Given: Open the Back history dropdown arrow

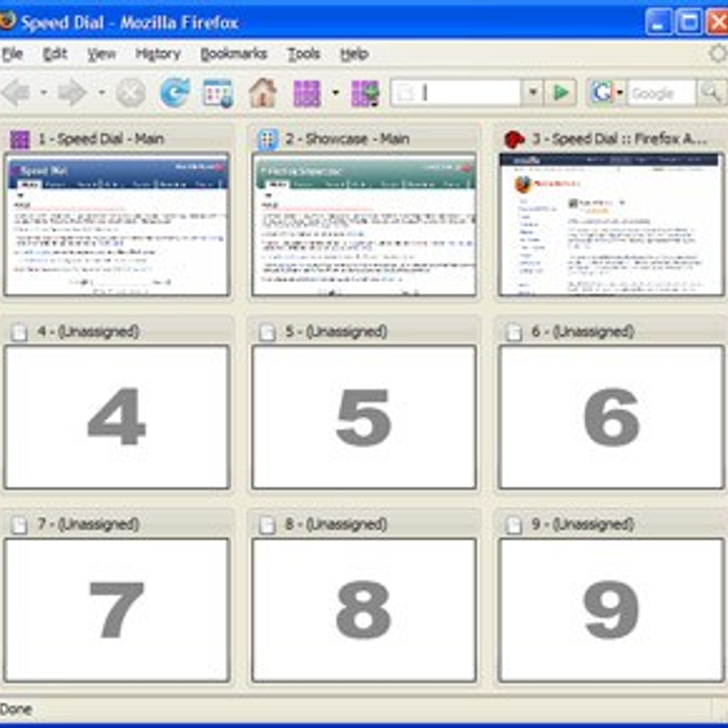Looking at the screenshot, I should 44,93.
